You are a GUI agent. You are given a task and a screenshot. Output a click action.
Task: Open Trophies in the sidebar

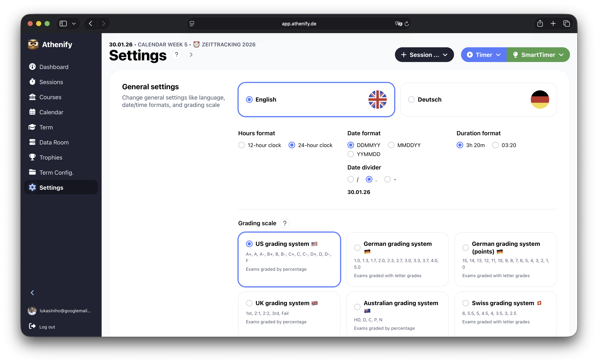pos(51,157)
